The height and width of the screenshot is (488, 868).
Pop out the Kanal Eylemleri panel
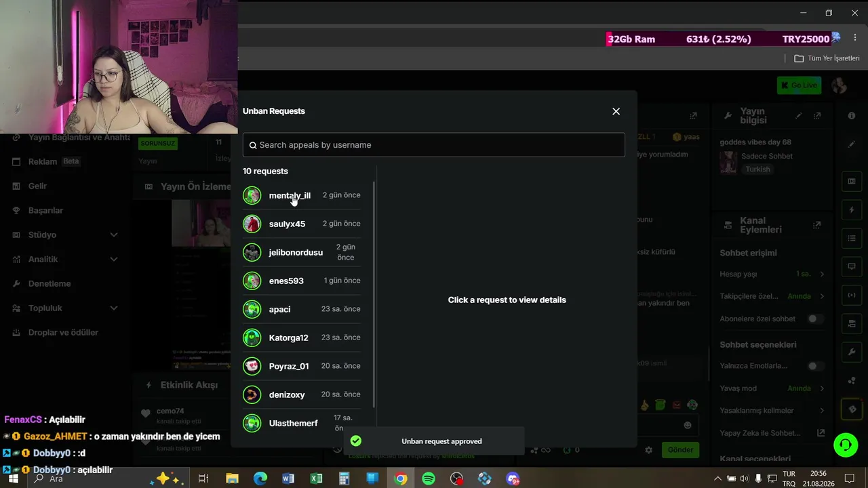pyautogui.click(x=817, y=225)
